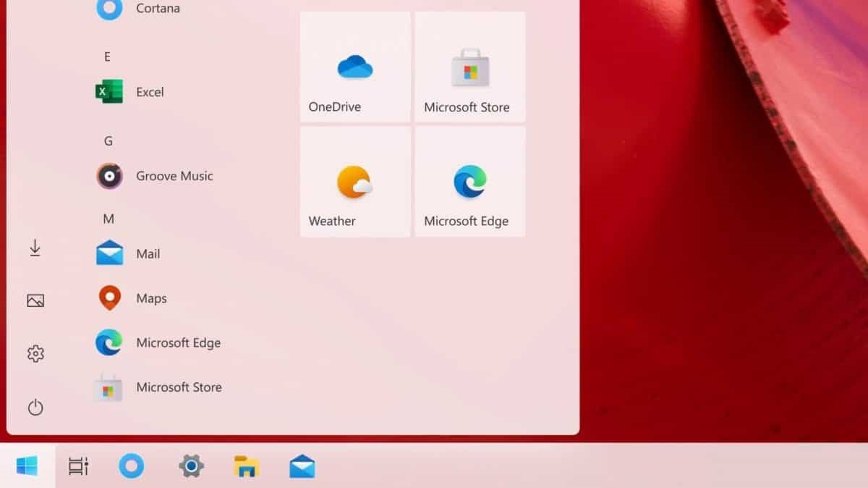Activate Cortana search on the taskbar

coord(132,467)
